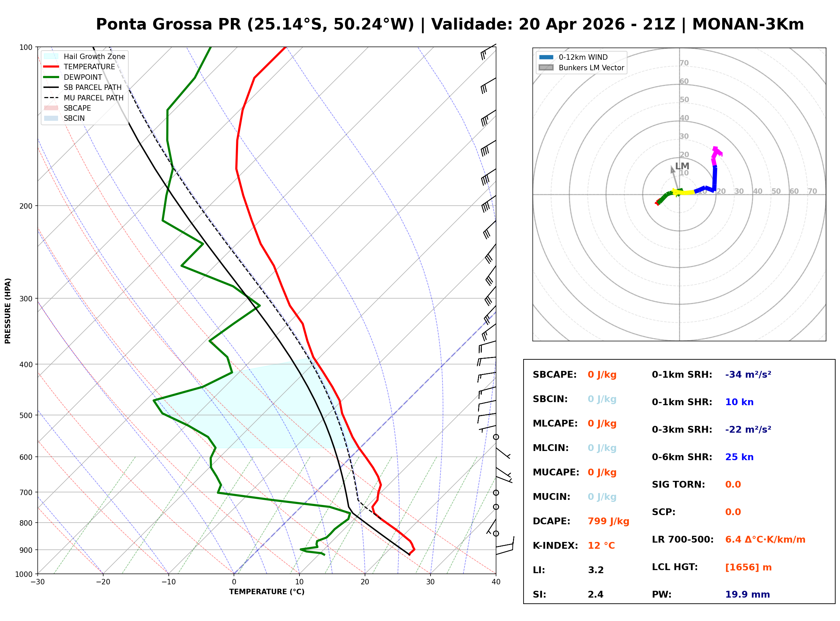840x621 pixels.
Task: Click the LCL HGT [1656] m value
Action: click(x=748, y=567)
